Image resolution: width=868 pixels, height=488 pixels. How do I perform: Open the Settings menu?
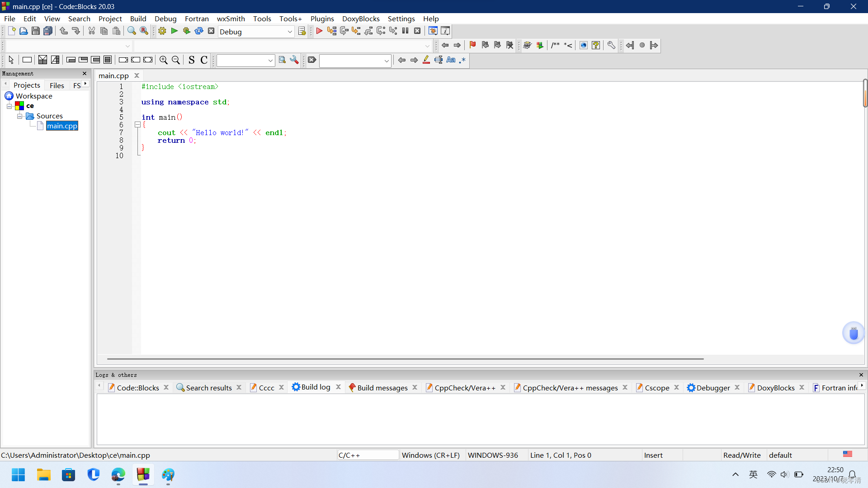[x=401, y=19]
